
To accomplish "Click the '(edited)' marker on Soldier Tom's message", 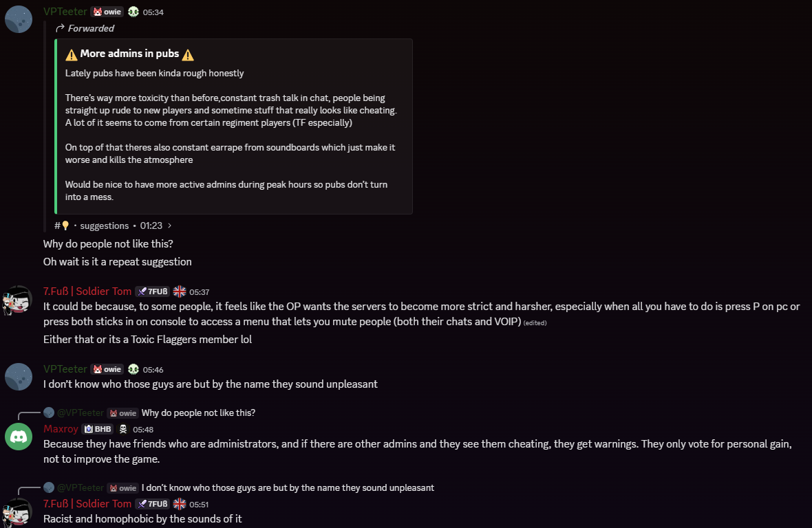I will (x=535, y=322).
